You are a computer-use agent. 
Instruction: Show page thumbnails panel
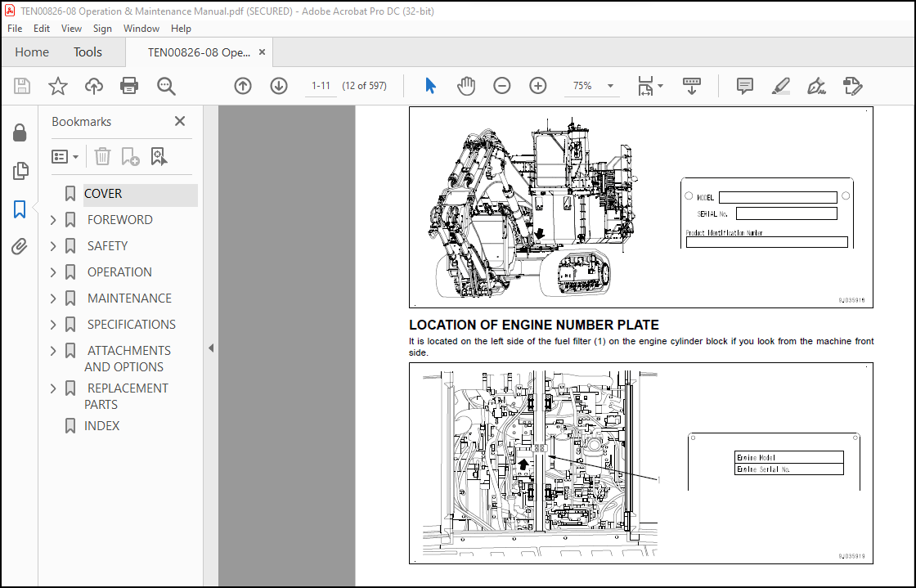(20, 171)
